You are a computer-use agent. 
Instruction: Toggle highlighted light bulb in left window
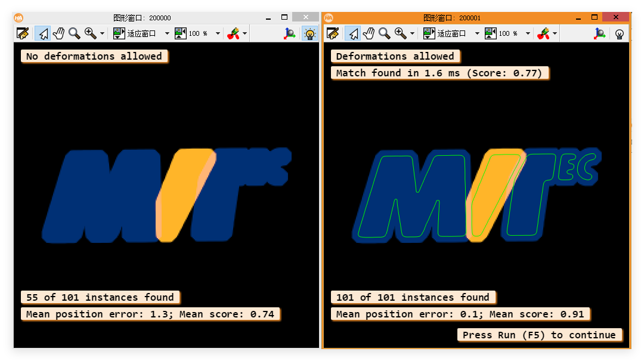point(309,33)
